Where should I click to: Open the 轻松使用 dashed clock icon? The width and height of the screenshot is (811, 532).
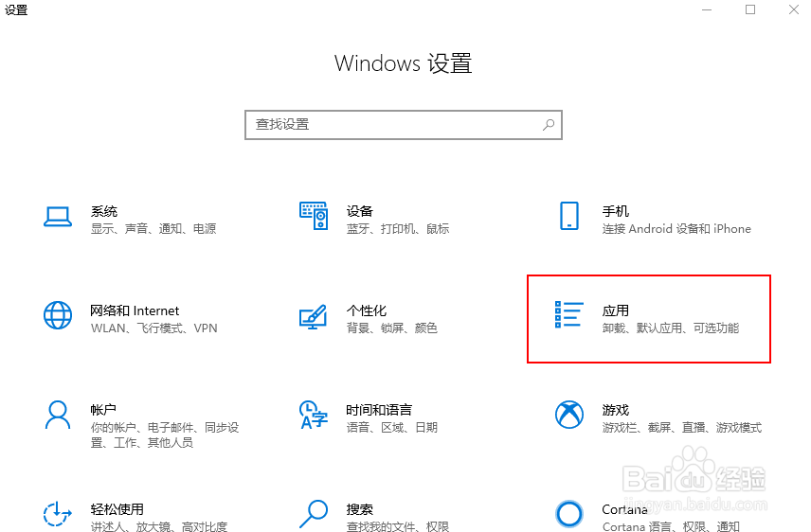tap(58, 514)
